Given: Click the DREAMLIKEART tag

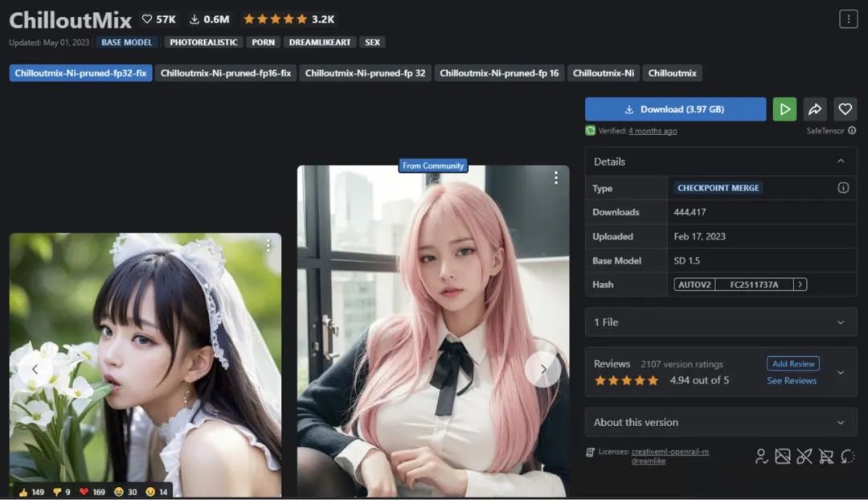Looking at the screenshot, I should (x=319, y=42).
